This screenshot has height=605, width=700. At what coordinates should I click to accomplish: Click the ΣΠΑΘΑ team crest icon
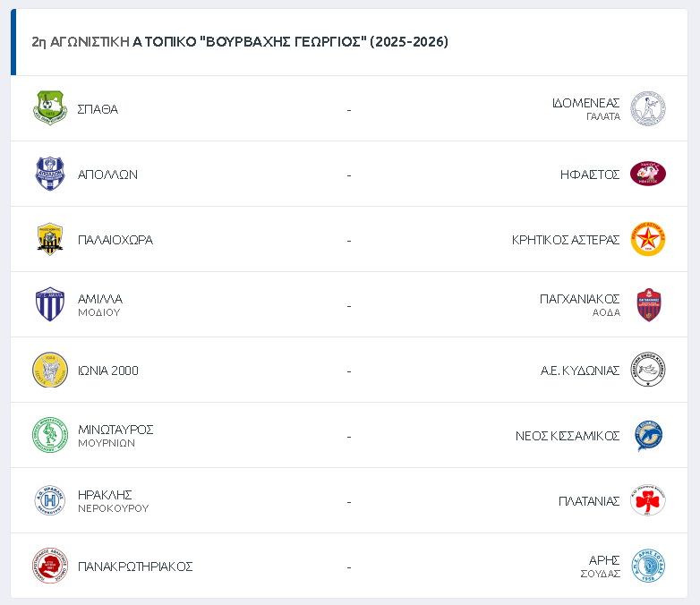(x=50, y=108)
